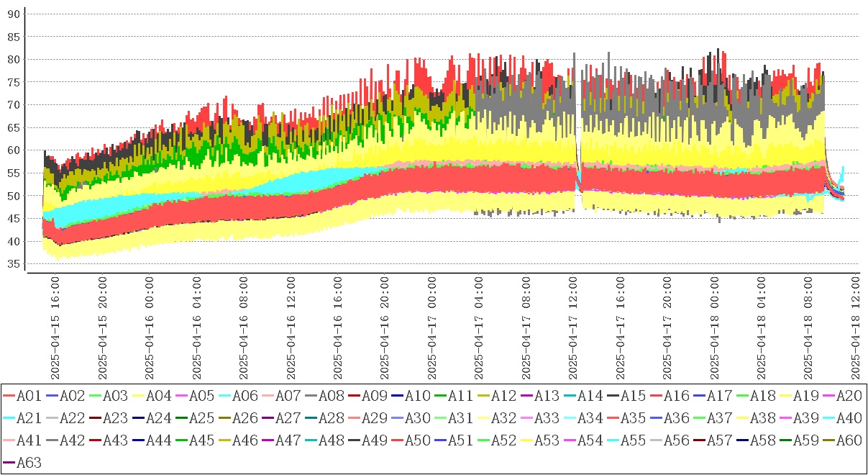The image size is (868, 475).
Task: Click the red line swatch beside A50
Action: pos(398,441)
